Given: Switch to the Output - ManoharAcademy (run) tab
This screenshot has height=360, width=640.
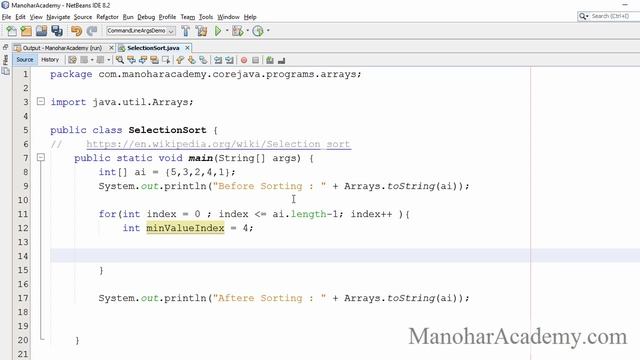Looking at the screenshot, I should tap(62, 48).
